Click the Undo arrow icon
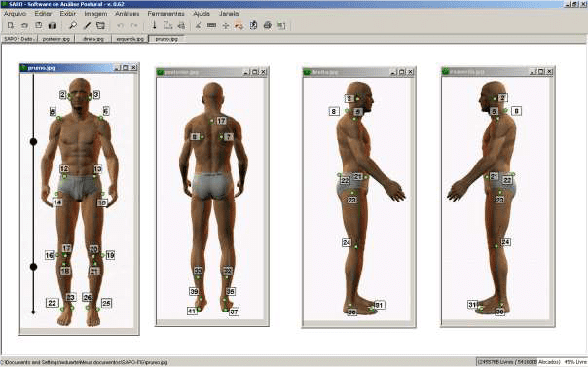 point(121,26)
